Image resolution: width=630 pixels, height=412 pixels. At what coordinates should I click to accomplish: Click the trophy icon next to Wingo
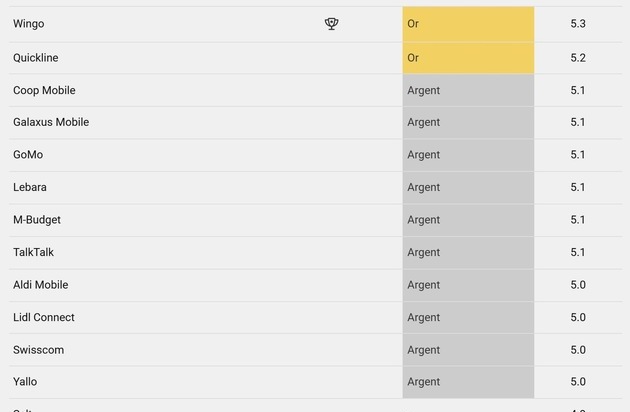coord(332,24)
